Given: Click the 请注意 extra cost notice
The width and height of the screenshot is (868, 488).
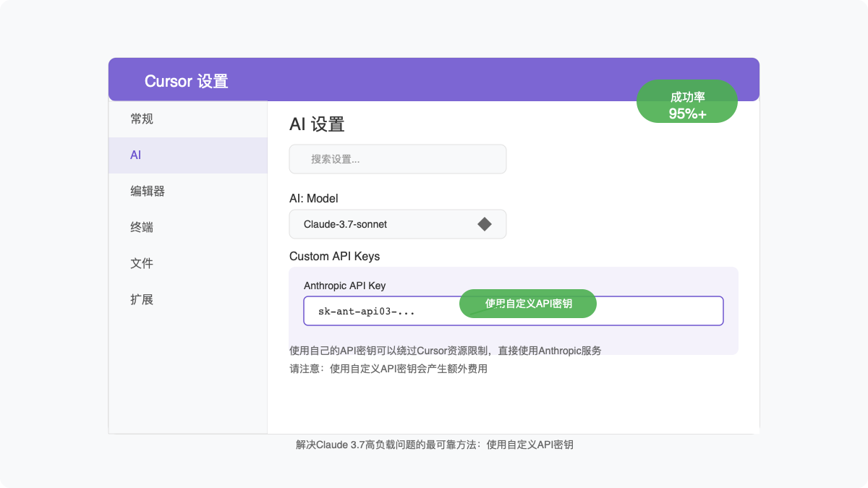Looking at the screenshot, I should [x=388, y=369].
